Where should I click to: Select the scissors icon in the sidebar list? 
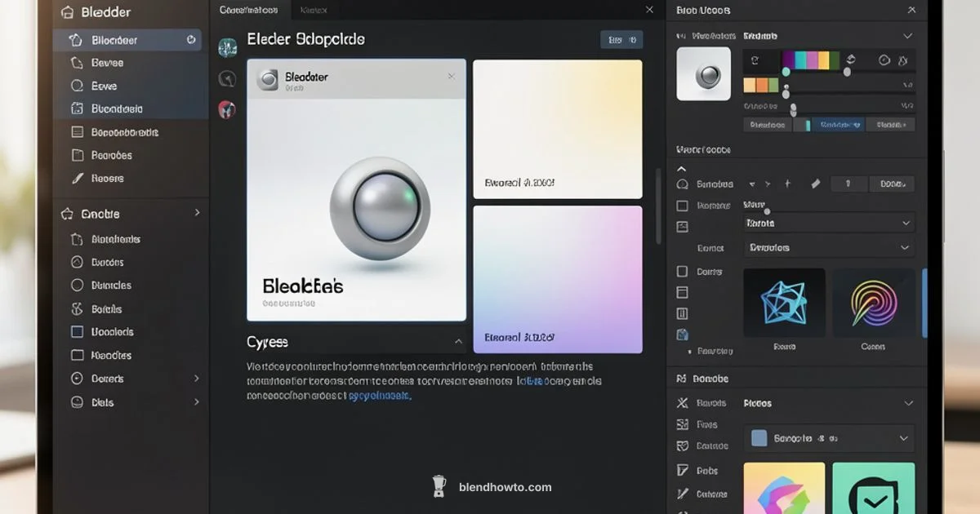coord(77,308)
